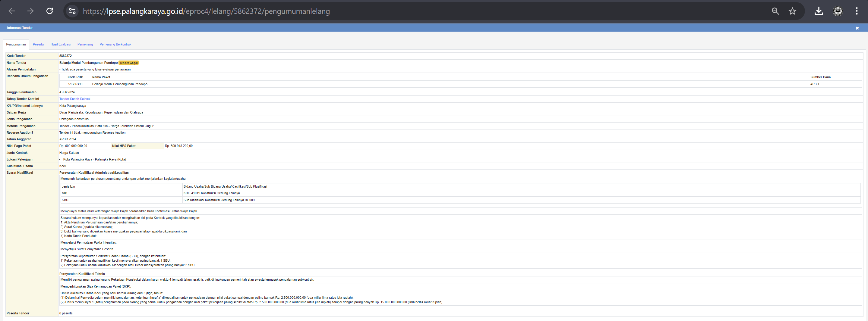This screenshot has height=321, width=868.
Task: Reload the current tender page
Action: pyautogui.click(x=49, y=11)
